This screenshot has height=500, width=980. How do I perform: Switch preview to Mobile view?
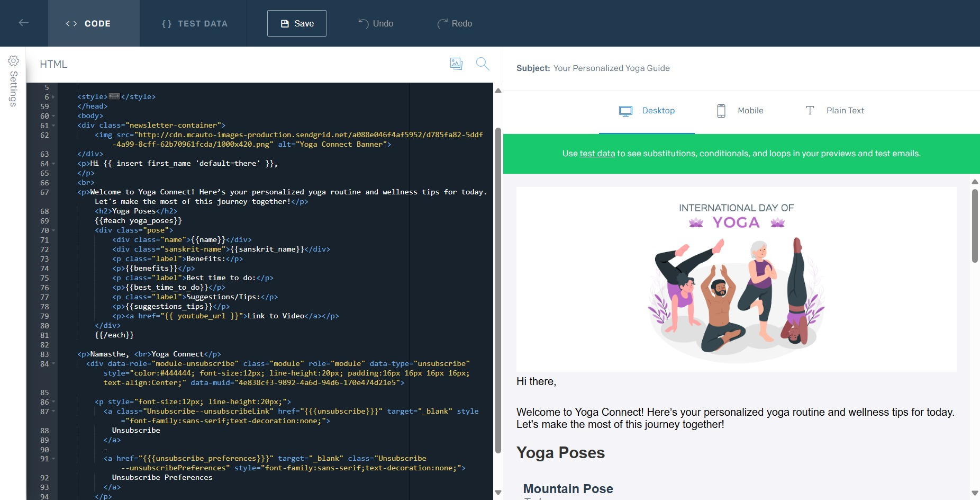(740, 110)
